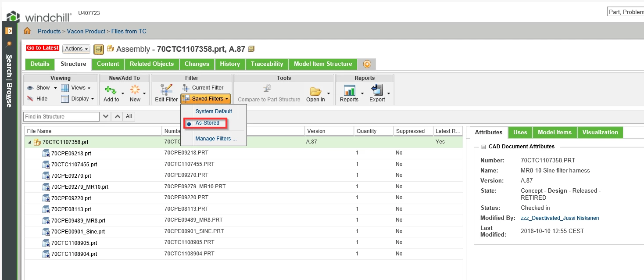
Task: Click the Hide eye icon
Action: [x=30, y=99]
